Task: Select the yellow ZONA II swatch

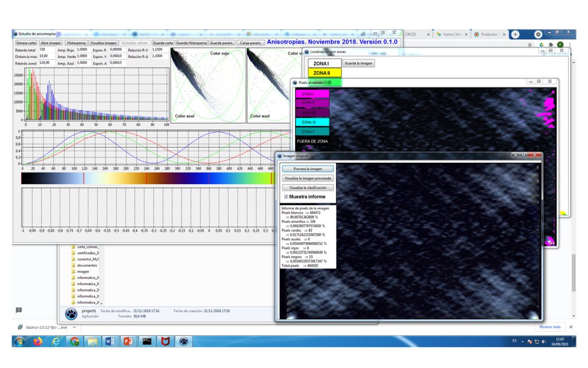Action: point(324,73)
